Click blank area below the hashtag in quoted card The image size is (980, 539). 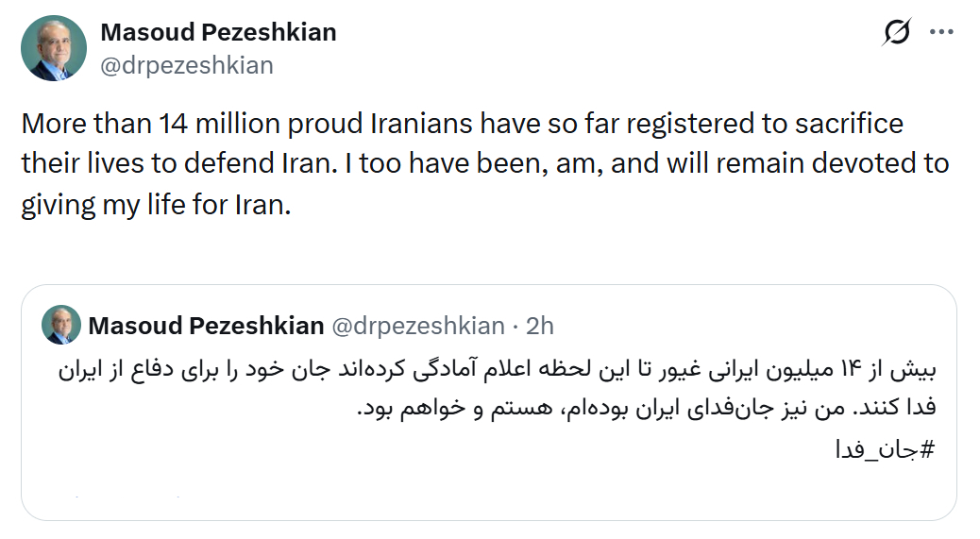click(x=472, y=491)
